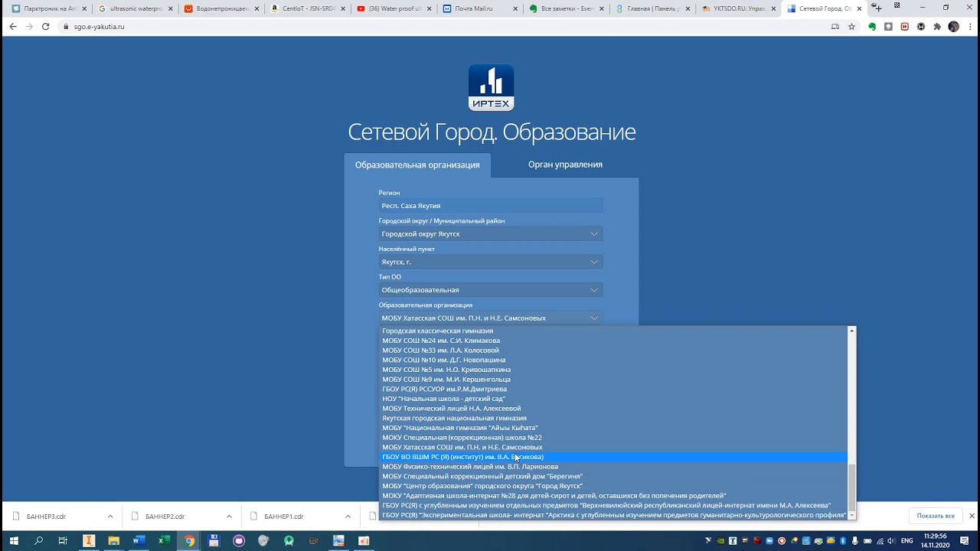Image resolution: width=980 pixels, height=551 pixels.
Task: Switch to the Водонепроницаем browser tab
Action: (x=221, y=8)
